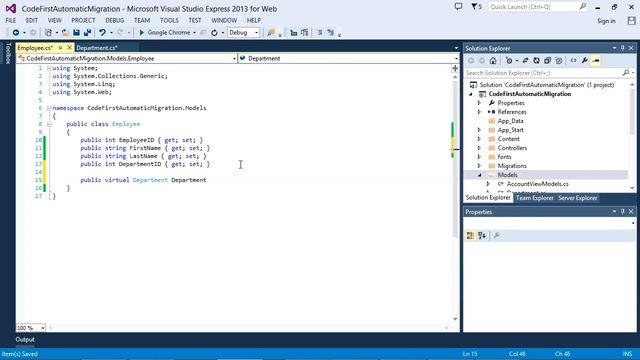Click the Sign in link
640x360 pixels.
click(606, 21)
